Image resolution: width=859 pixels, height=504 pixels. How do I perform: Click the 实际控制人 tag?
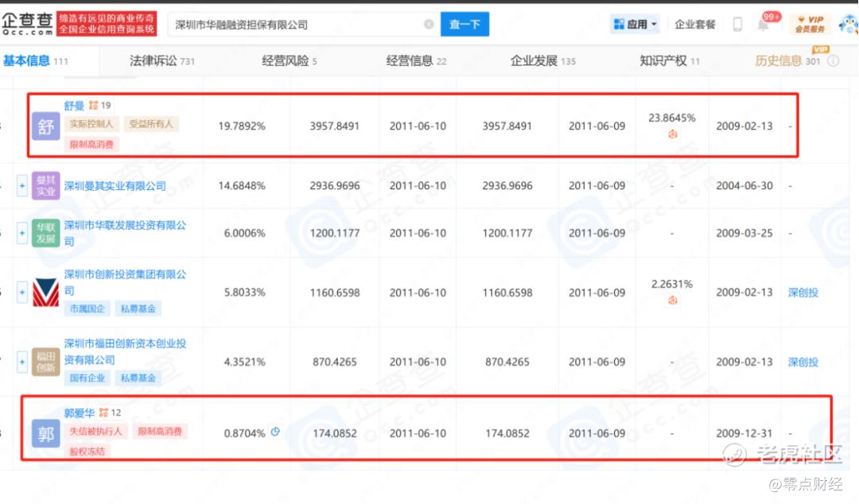point(91,124)
